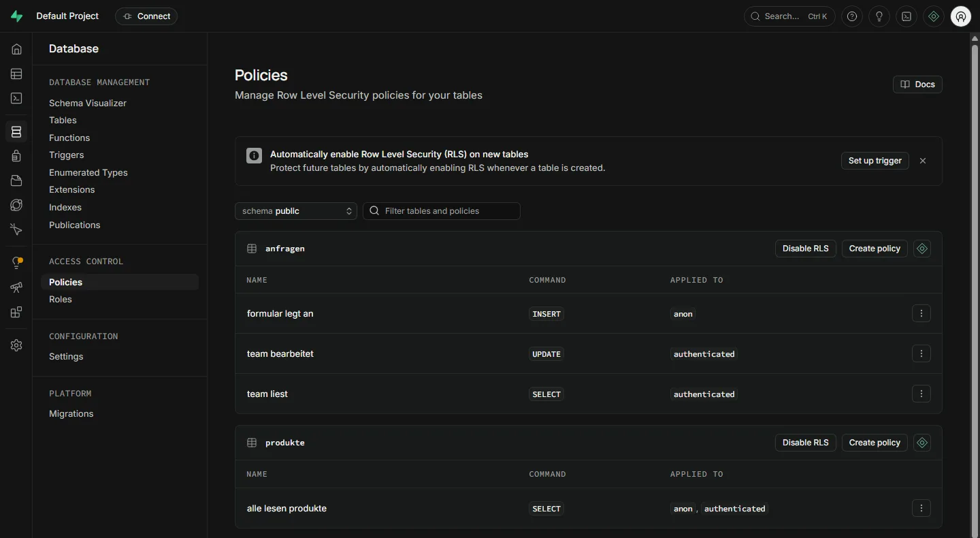The height and width of the screenshot is (538, 980).
Task: Click Set up trigger
Action: coord(875,161)
